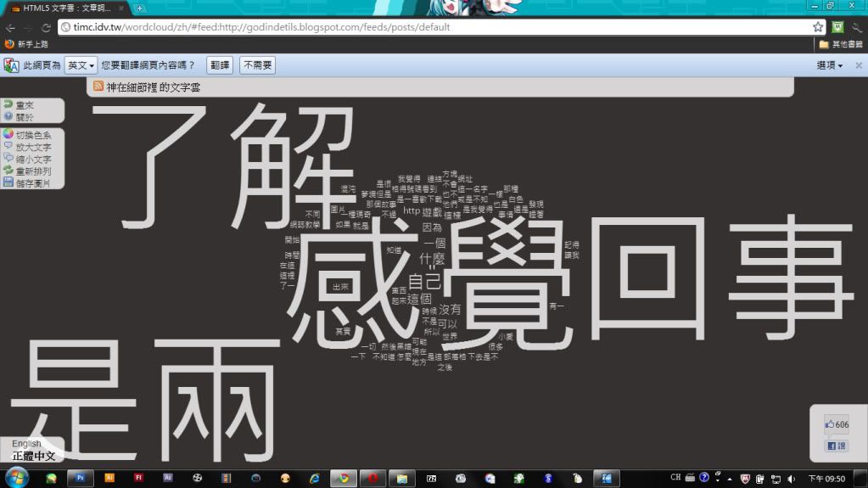Click the address bar URL field
This screenshot has height=488, width=868.
tap(424, 27)
